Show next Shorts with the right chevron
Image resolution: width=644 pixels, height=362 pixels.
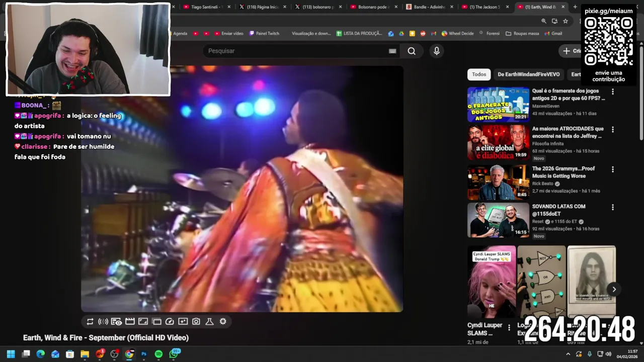click(614, 289)
